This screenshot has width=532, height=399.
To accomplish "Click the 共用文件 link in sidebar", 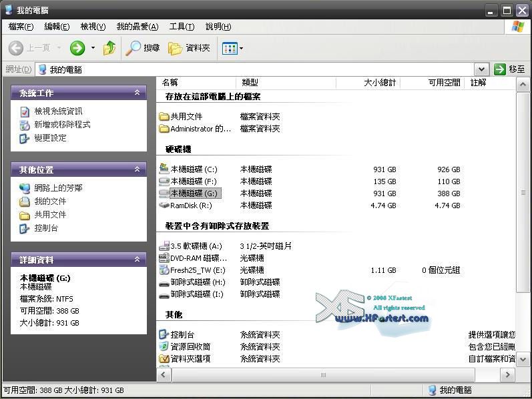I will pyautogui.click(x=50, y=215).
